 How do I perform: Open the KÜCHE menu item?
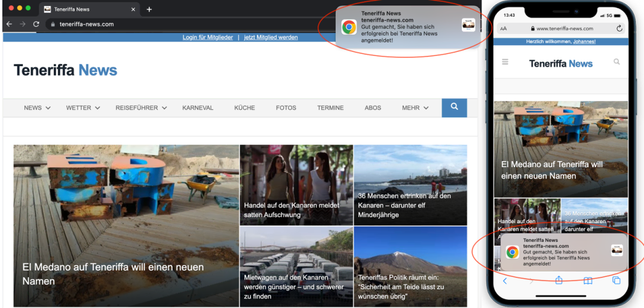245,108
